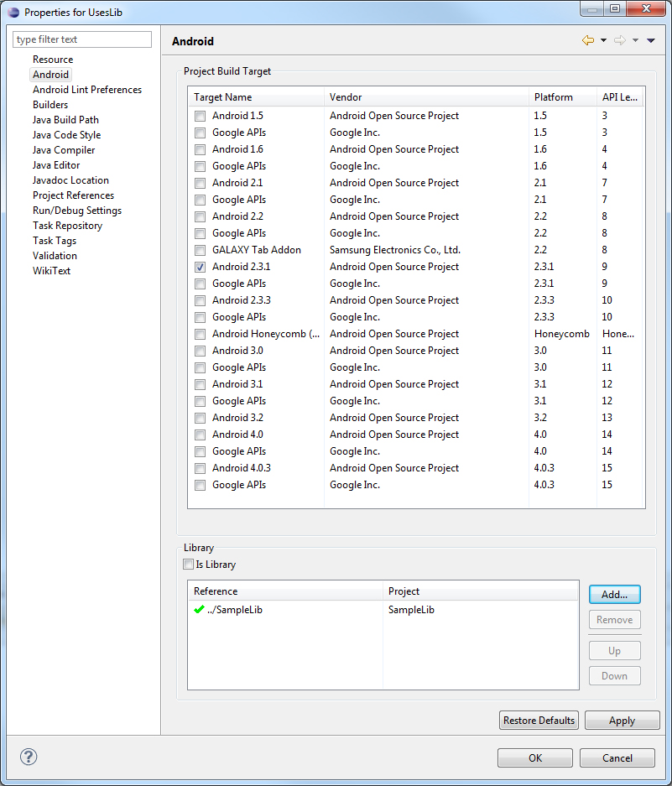Click the Project column header in Library

click(x=481, y=591)
